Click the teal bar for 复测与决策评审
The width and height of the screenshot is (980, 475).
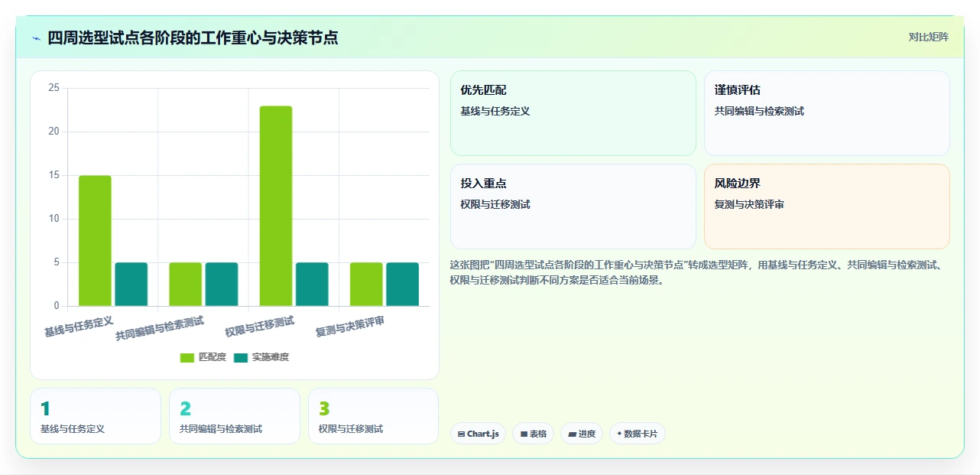tap(402, 285)
